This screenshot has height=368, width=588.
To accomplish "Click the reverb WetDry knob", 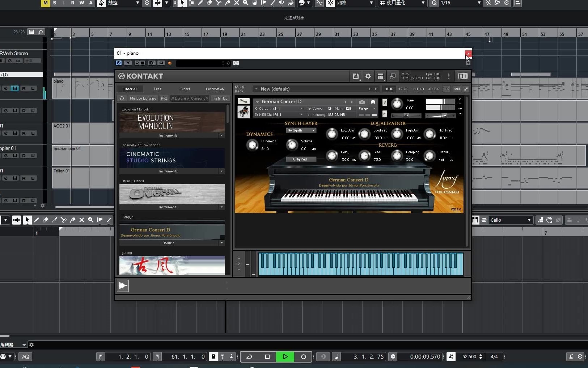I will (430, 156).
